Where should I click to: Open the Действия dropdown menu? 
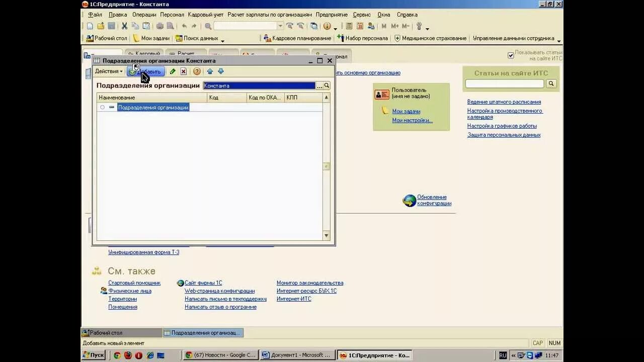109,71
